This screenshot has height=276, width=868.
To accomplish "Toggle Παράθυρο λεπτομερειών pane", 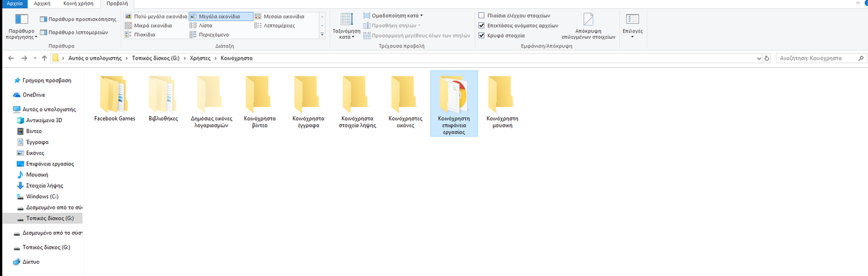I will (x=73, y=32).
